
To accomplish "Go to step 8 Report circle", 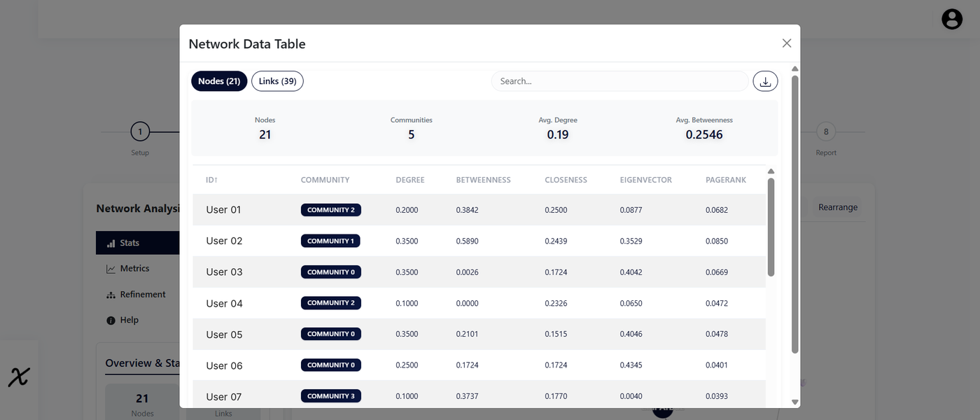I will point(826,132).
